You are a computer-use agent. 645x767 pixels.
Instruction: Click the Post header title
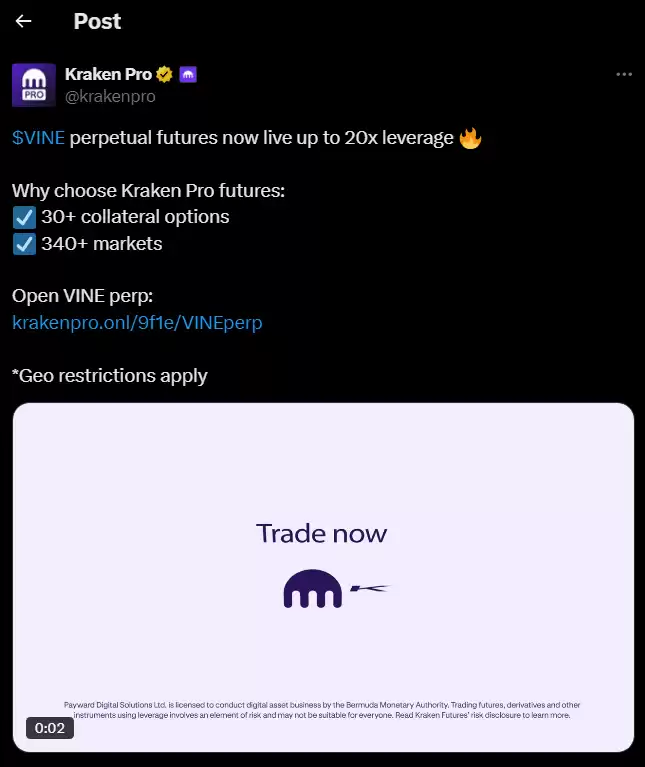pos(97,22)
